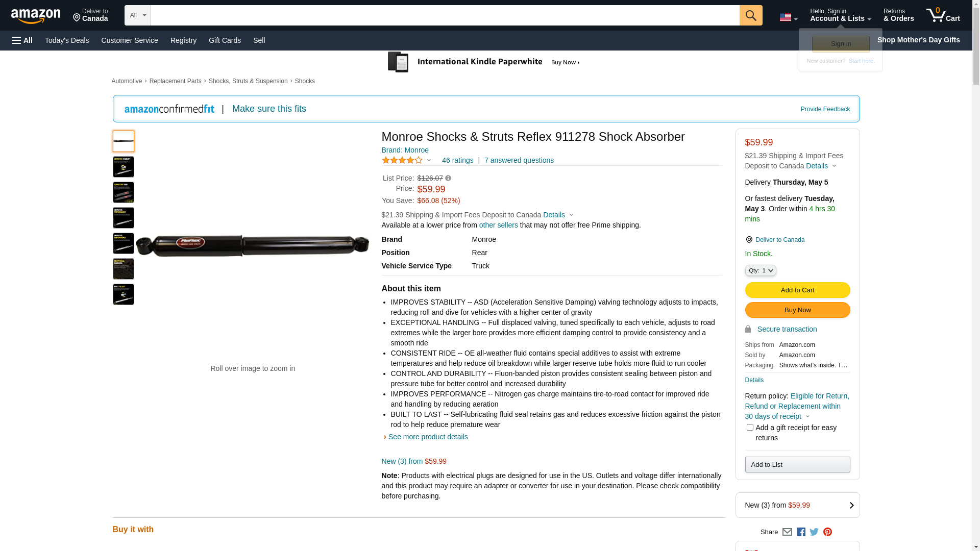Click the search magnifier button

(750, 15)
